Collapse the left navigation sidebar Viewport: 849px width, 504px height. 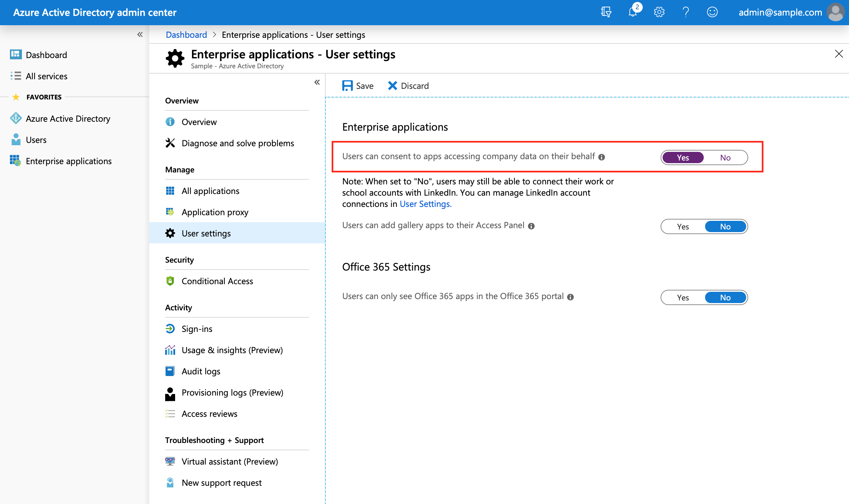pos(140,34)
